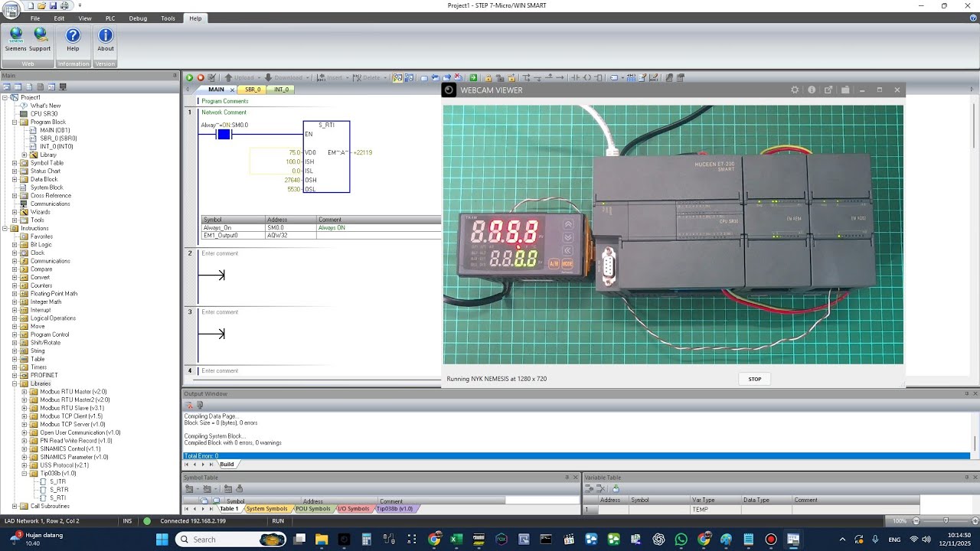Viewport: 980px width, 551px height.
Task: Switch to the INT_0 editor tab
Action: click(x=281, y=90)
